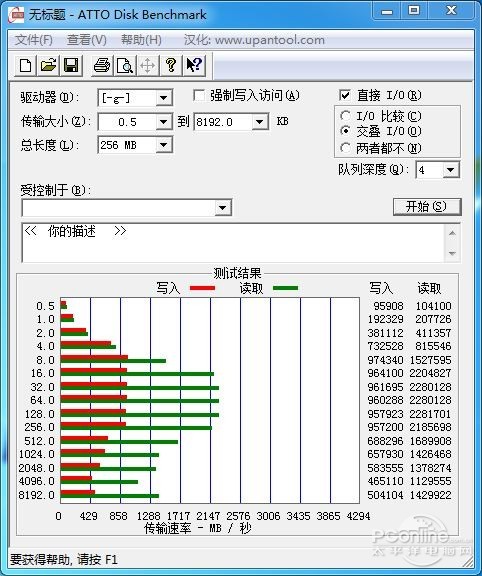Open the 文件(F) menu
This screenshot has height=576, width=482.
click(x=34, y=40)
